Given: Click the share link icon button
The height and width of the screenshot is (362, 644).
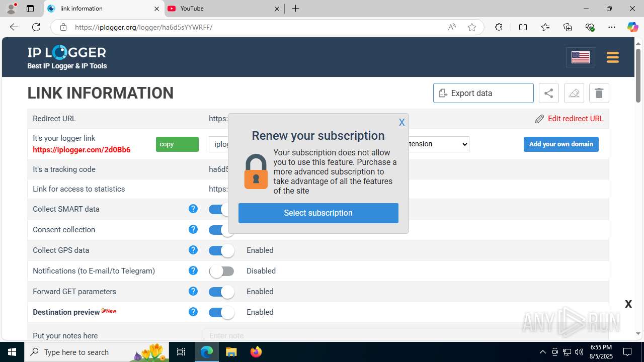Looking at the screenshot, I should click(549, 93).
